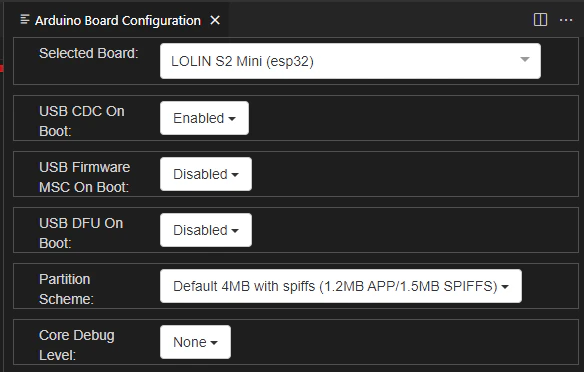Image resolution: width=584 pixels, height=372 pixels.
Task: Open the USB CDC On Boot Enabled dropdown
Action: 204,118
